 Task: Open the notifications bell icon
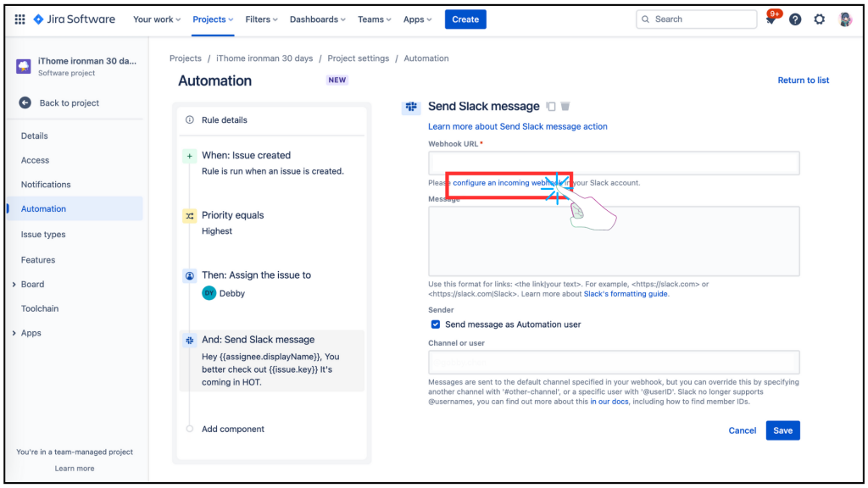[x=771, y=19]
